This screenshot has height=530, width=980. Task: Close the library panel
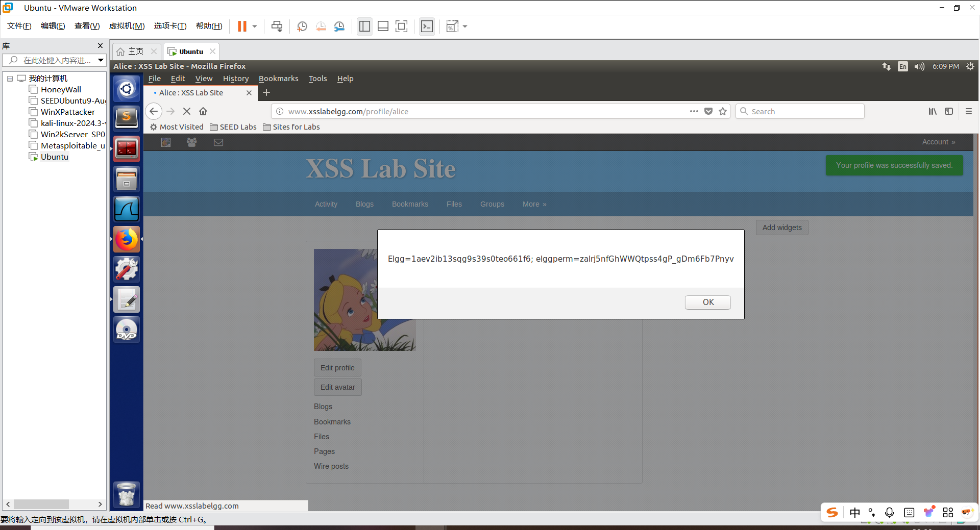100,46
